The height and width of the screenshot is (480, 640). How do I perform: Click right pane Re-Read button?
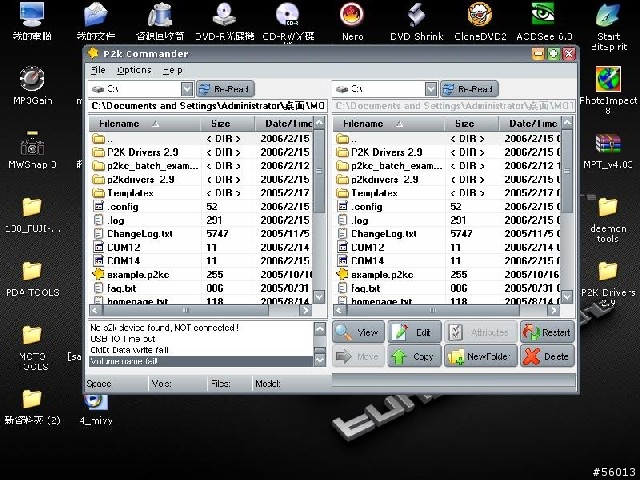[x=469, y=89]
